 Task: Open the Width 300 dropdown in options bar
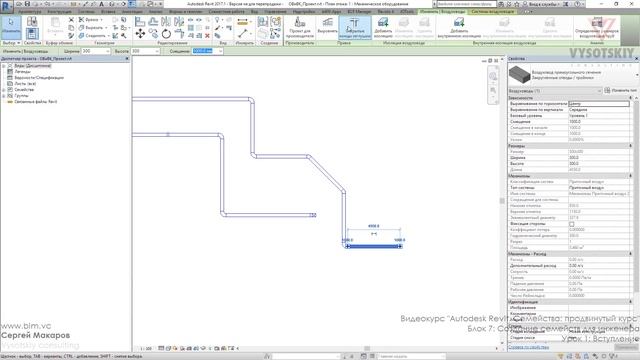point(108,51)
